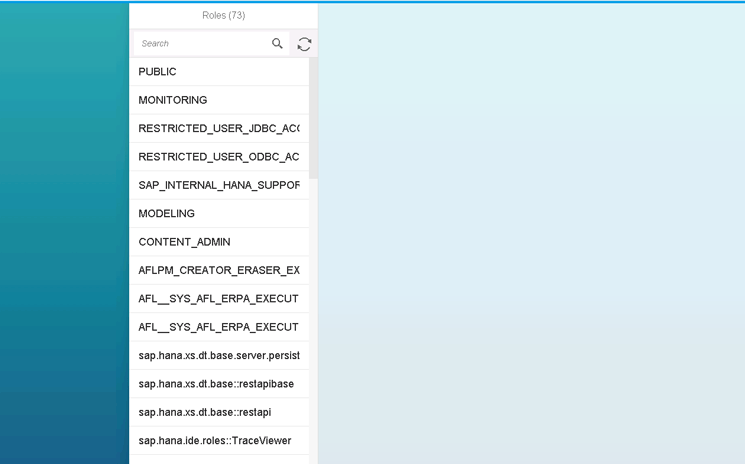Screen dimensions: 745x464
Task: Select the AFLPM_CREATOR_ERASER_EXECUTE role
Action: pyautogui.click(x=218, y=270)
